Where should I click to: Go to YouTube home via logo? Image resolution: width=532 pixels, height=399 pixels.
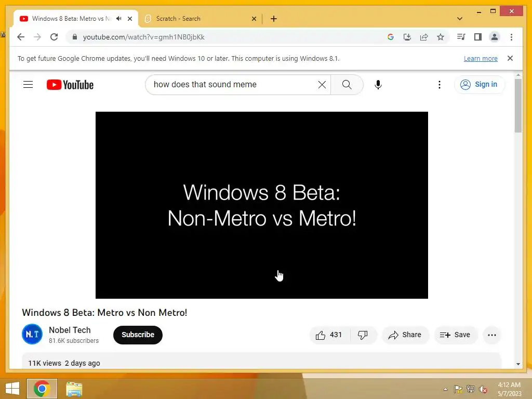click(70, 85)
